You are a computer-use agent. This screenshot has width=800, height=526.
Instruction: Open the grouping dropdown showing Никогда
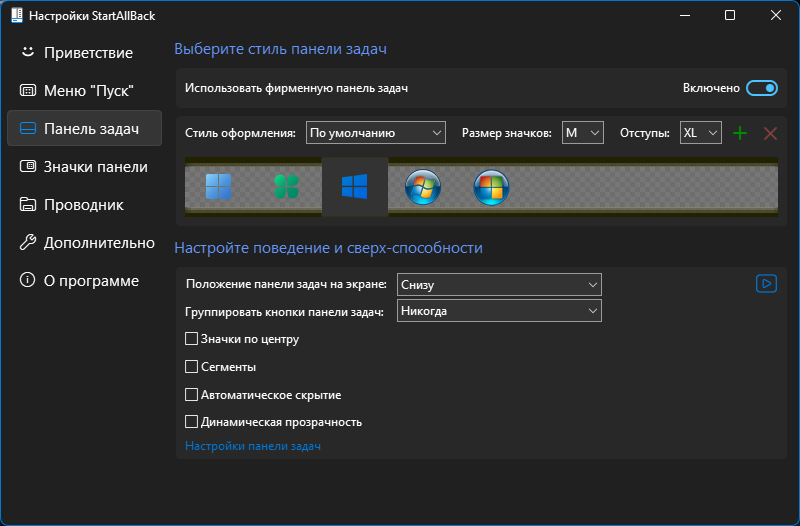click(499, 311)
